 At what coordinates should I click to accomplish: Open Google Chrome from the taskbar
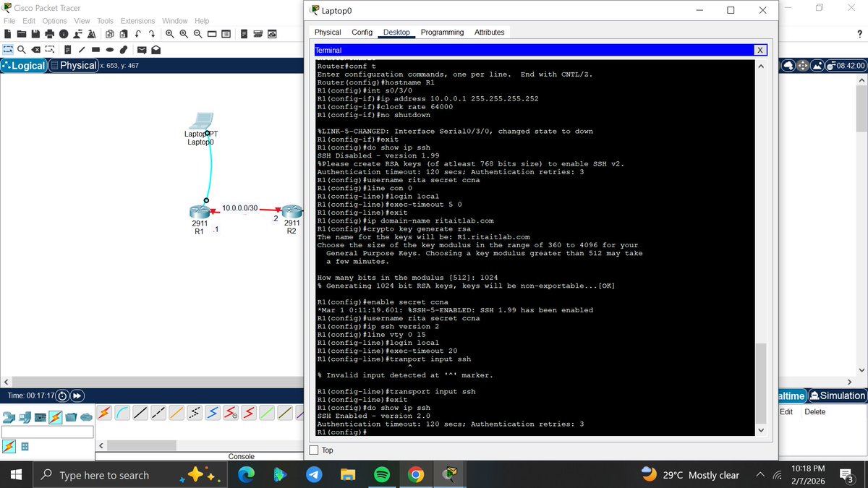(x=415, y=475)
